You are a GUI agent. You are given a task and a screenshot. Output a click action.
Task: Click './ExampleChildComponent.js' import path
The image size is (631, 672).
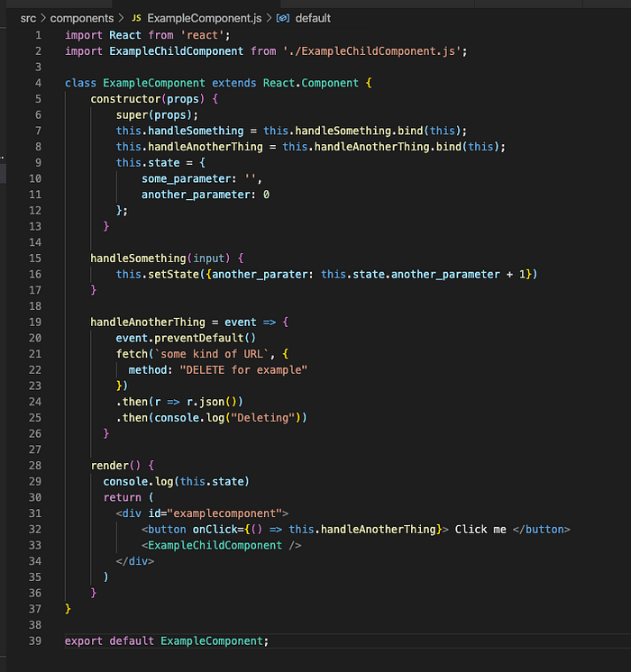(x=371, y=51)
